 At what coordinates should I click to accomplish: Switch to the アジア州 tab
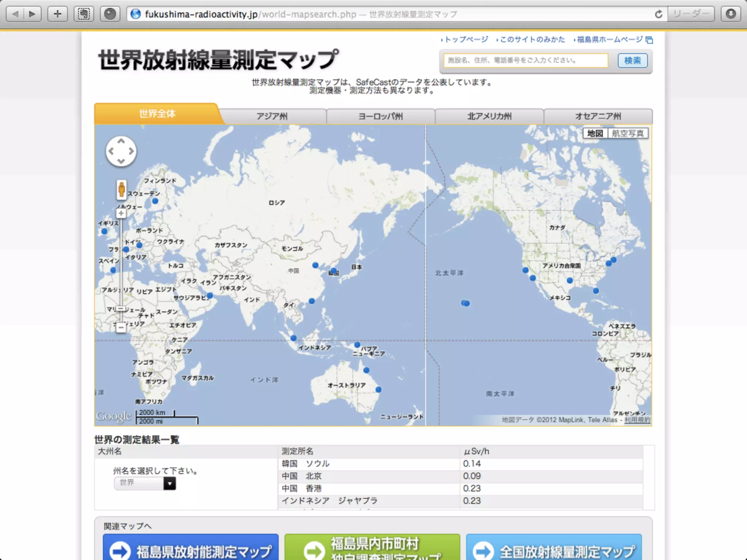pos(272,116)
